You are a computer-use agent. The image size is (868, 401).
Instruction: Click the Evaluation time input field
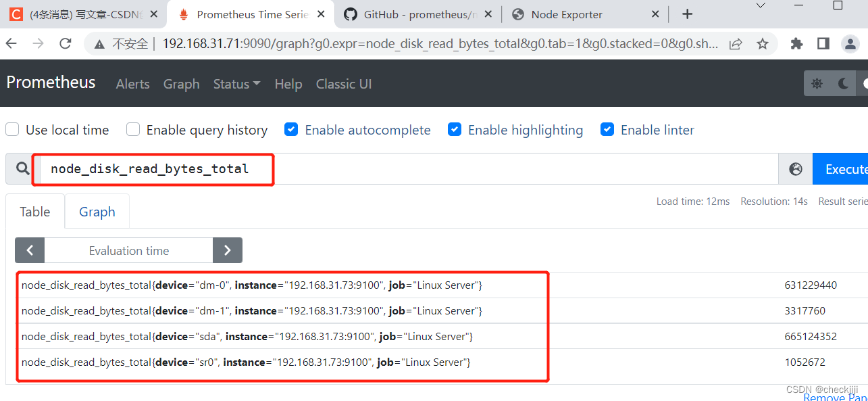(128, 250)
